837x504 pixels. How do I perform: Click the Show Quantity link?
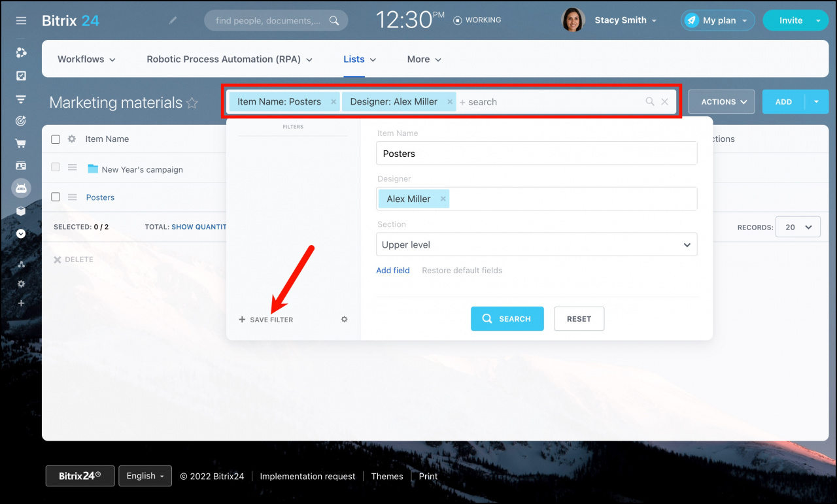click(x=199, y=227)
